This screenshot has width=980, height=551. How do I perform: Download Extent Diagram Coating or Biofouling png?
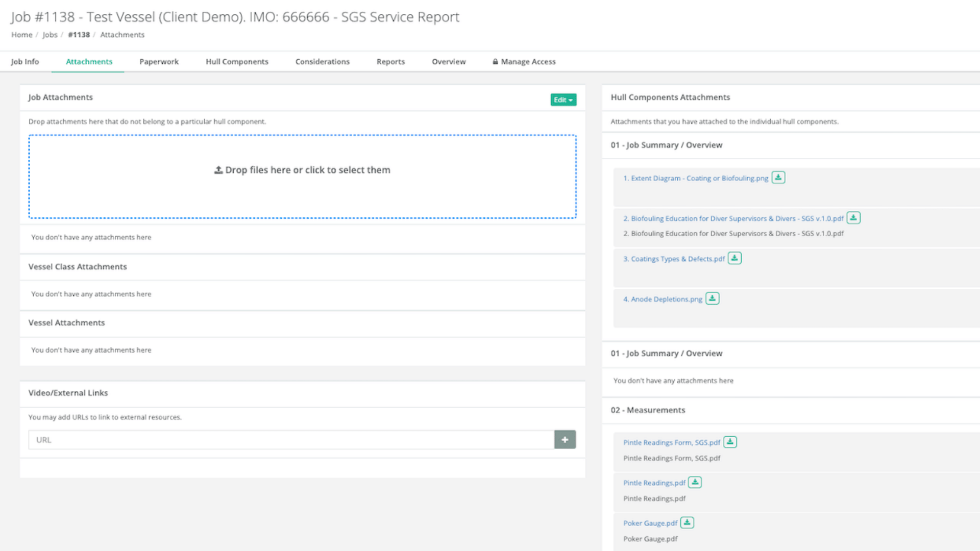coord(778,178)
